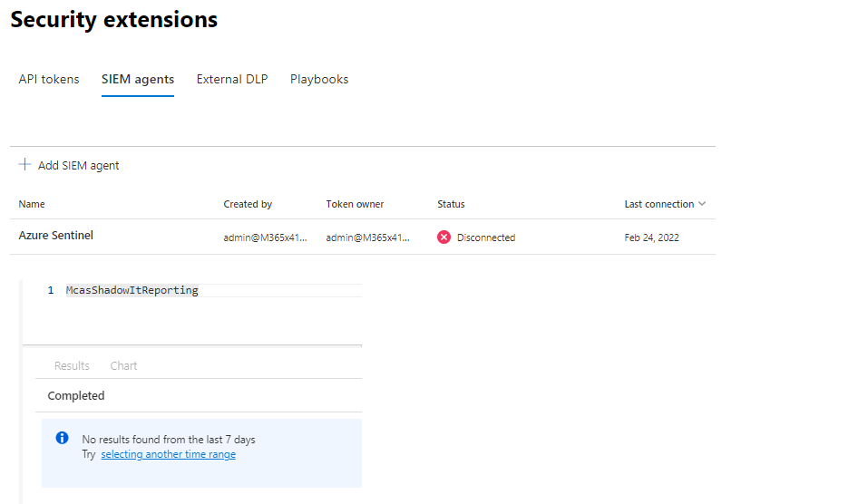Click the Token owner column header
Viewport: 858px width, 504px height.
click(355, 204)
